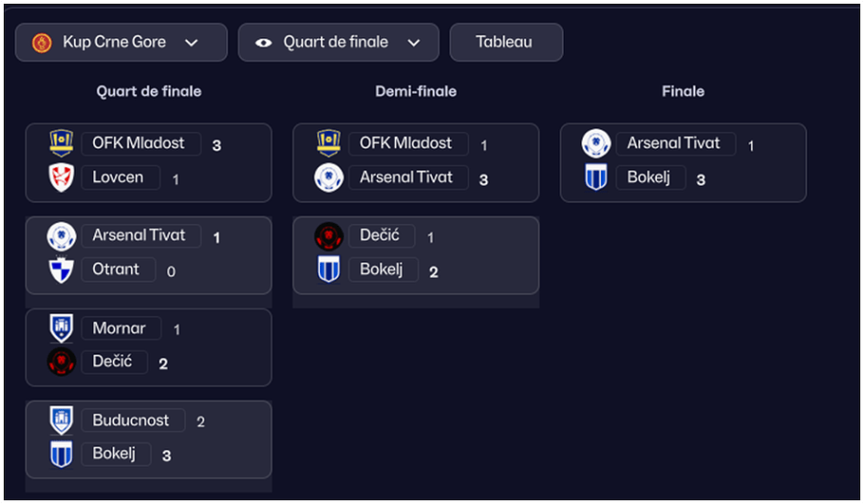The width and height of the screenshot is (864, 504).
Task: Click OFK Mladost crest in the quarter-final
Action: coord(62,144)
